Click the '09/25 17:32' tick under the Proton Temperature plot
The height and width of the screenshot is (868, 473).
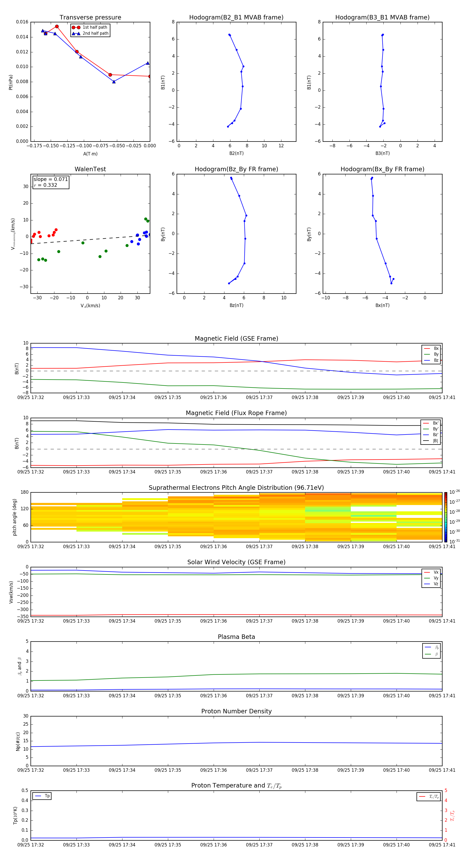[31, 845]
